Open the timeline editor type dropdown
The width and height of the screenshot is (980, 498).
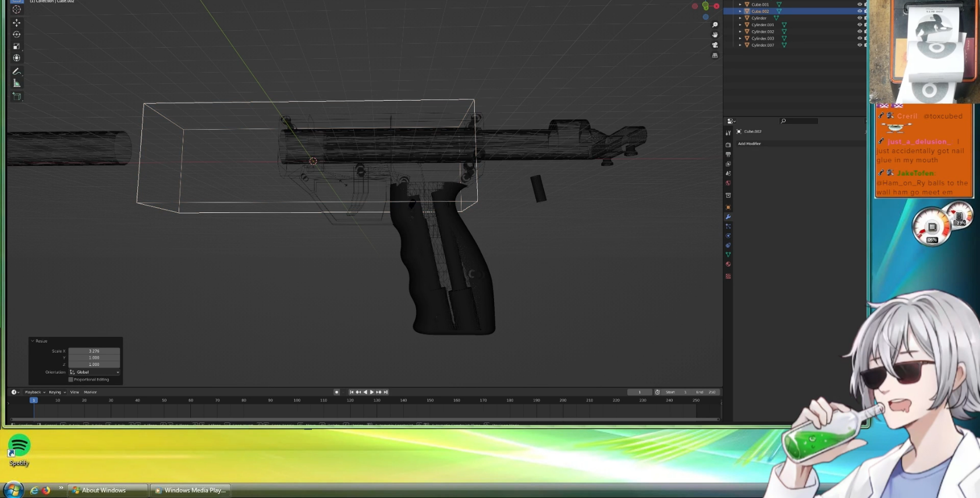click(15, 392)
